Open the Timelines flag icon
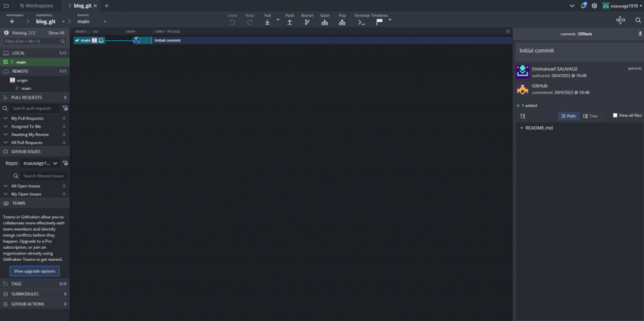This screenshot has height=321, width=644. pyautogui.click(x=379, y=22)
